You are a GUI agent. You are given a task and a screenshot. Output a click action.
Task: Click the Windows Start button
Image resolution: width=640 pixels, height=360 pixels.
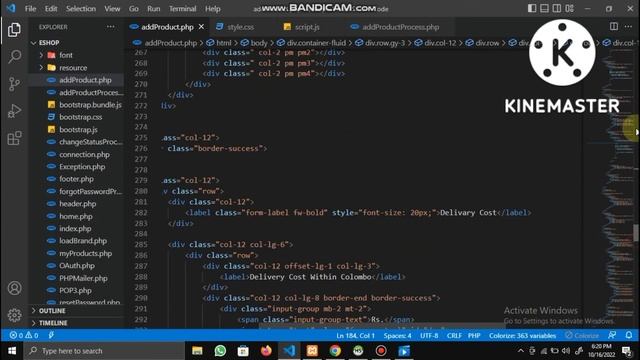coord(12,351)
